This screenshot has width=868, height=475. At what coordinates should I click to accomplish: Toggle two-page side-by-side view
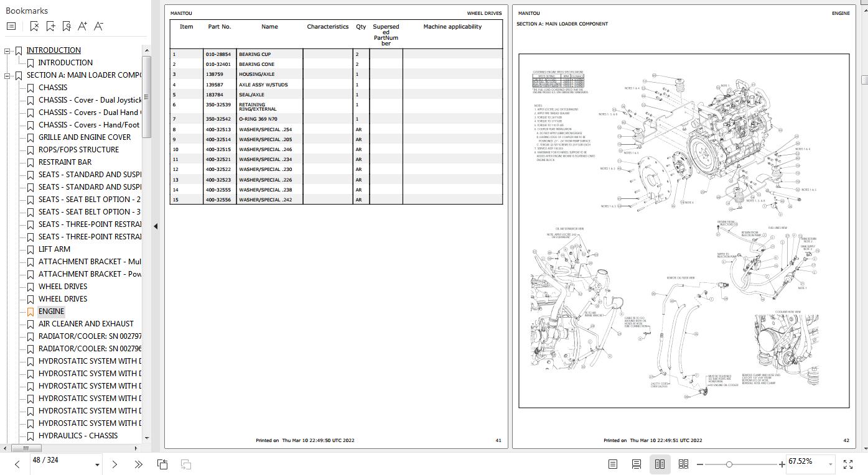660,464
